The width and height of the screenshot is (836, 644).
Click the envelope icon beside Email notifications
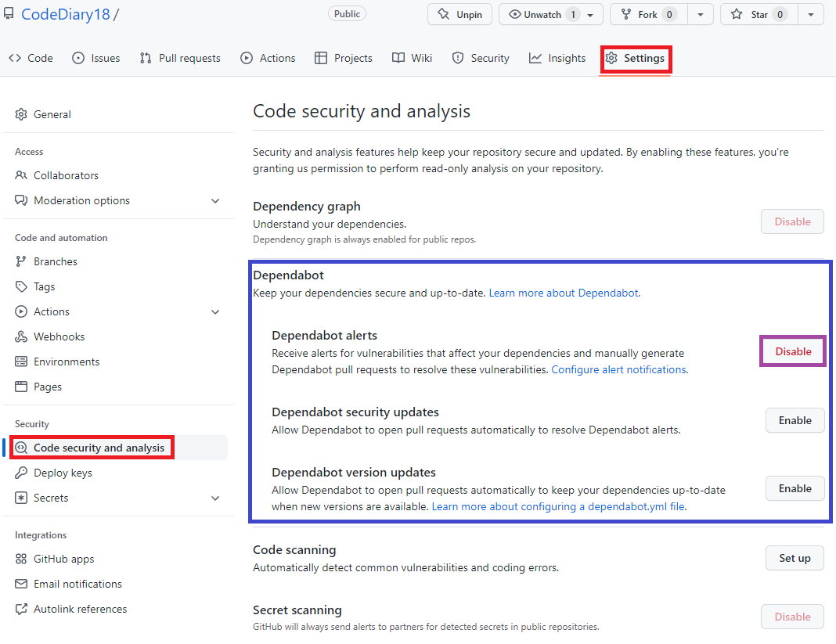pos(21,584)
